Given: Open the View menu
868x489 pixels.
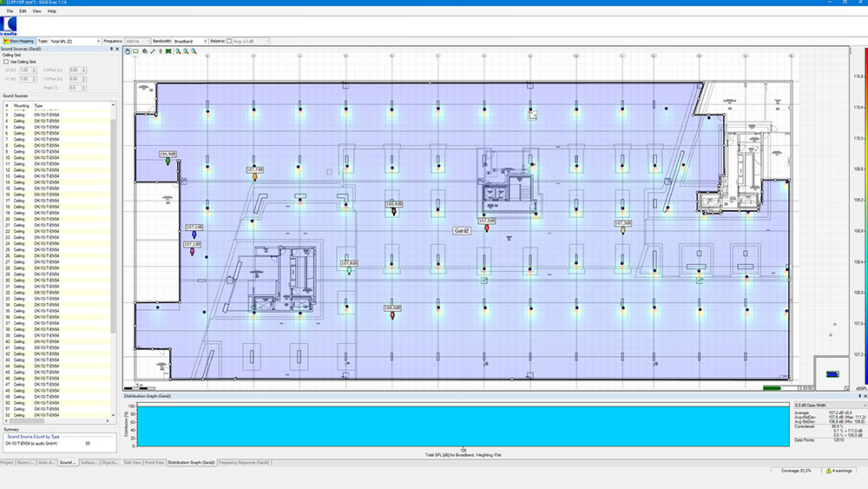Looking at the screenshot, I should [36, 11].
